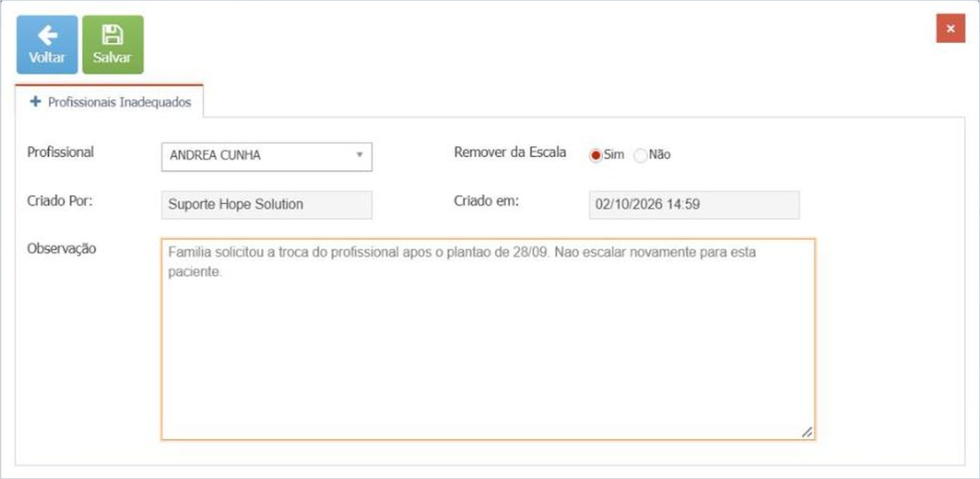Screen dimensions: 980x479
Task: Select Não for Remover da Escala
Action: click(x=640, y=155)
